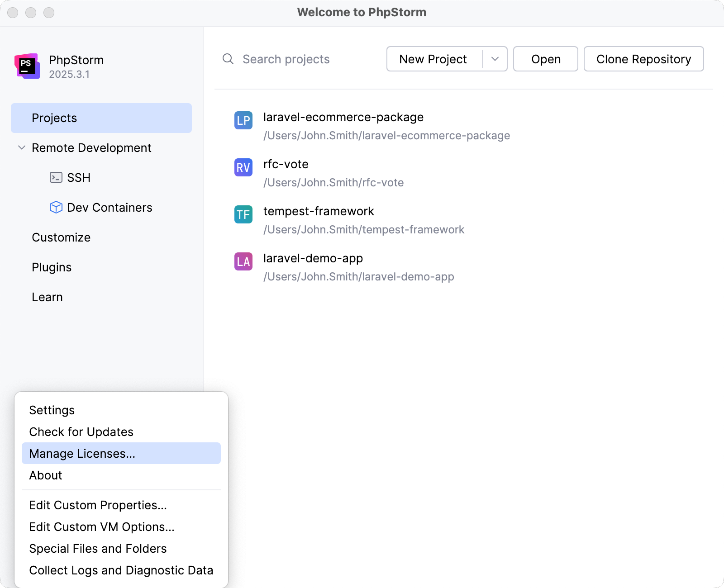The height and width of the screenshot is (588, 724).
Task: Collapse the Remote Development section
Action: tap(21, 147)
